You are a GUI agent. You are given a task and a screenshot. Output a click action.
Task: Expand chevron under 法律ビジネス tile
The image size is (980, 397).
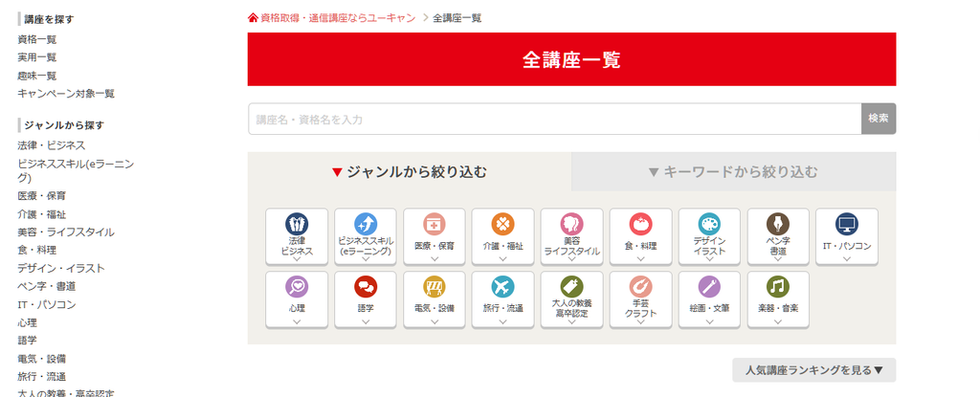tap(297, 259)
